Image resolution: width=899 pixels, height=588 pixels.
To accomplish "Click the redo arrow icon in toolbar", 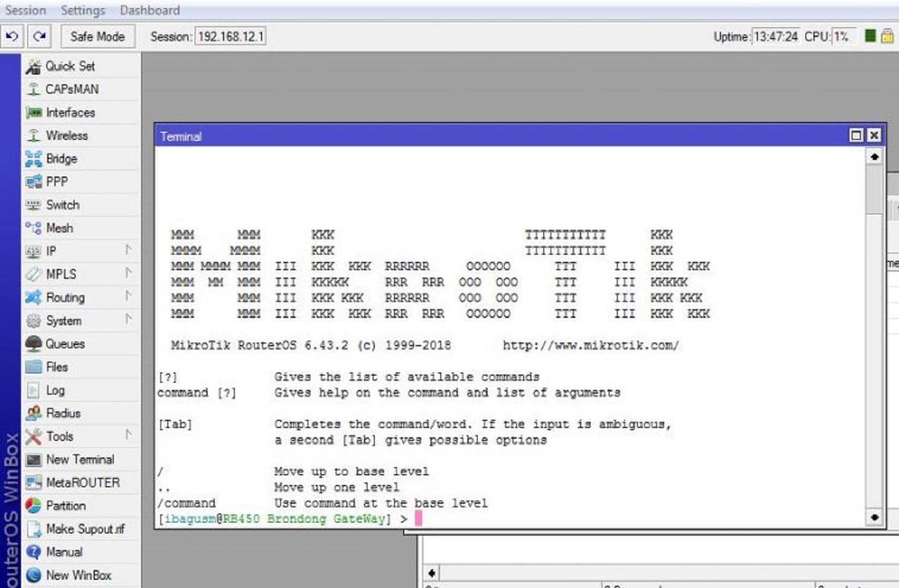I will click(39, 36).
